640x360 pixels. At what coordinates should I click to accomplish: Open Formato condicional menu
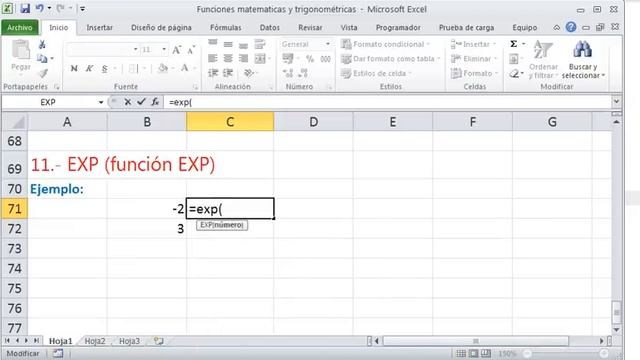pyautogui.click(x=386, y=44)
